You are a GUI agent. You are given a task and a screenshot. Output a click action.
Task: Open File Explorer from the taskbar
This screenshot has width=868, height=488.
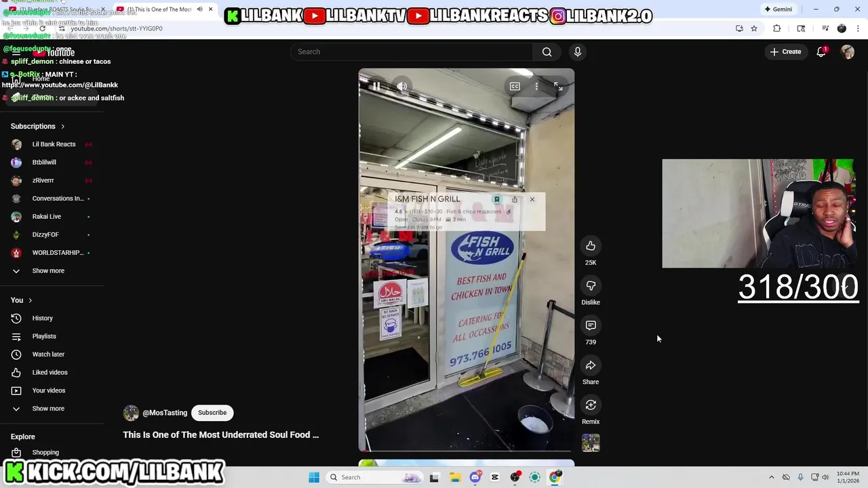(x=455, y=477)
